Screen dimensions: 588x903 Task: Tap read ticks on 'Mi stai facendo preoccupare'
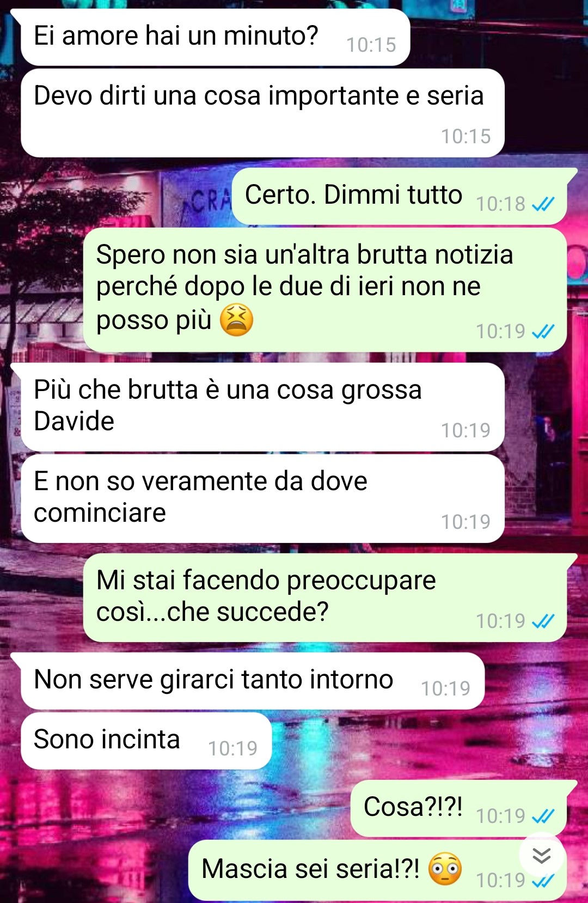(x=543, y=621)
